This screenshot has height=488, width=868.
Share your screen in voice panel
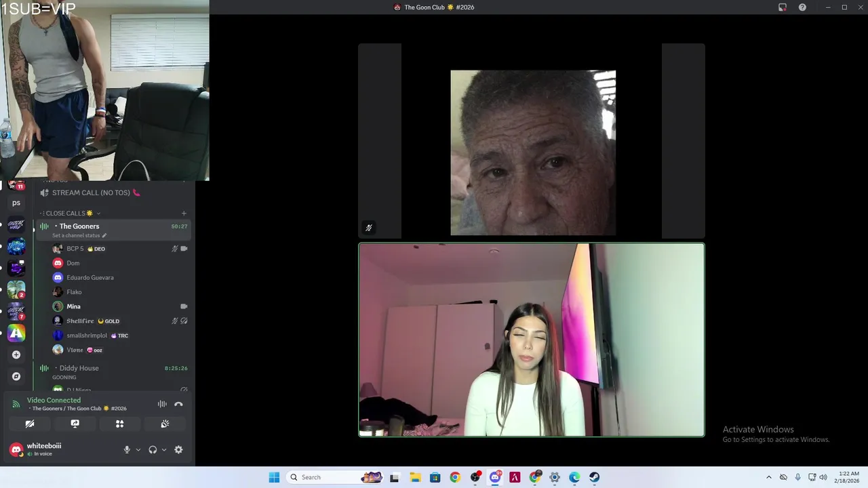(x=75, y=424)
